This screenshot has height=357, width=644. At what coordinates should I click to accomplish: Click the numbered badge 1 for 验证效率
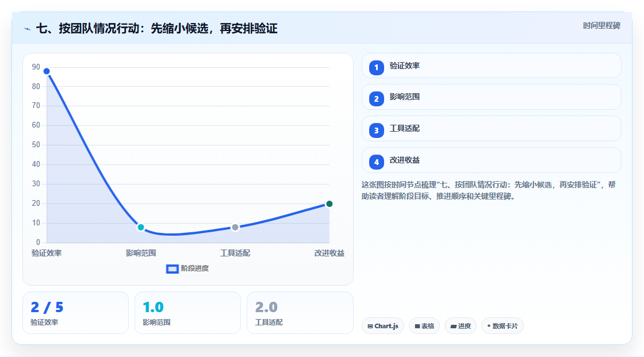(376, 68)
